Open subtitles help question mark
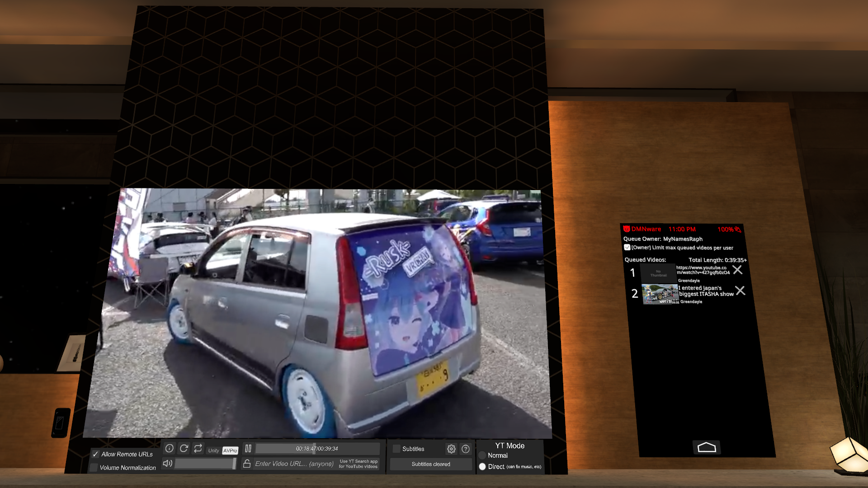Image resolution: width=868 pixels, height=488 pixels. pyautogui.click(x=465, y=449)
